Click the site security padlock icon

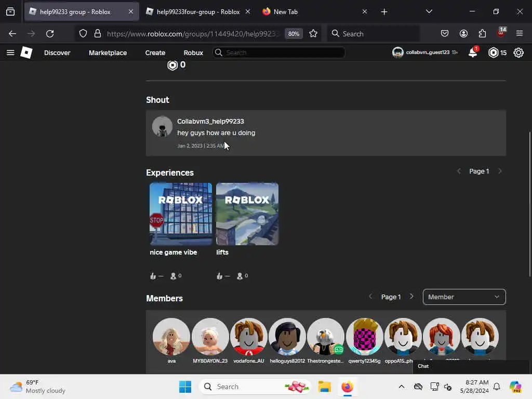(x=98, y=34)
